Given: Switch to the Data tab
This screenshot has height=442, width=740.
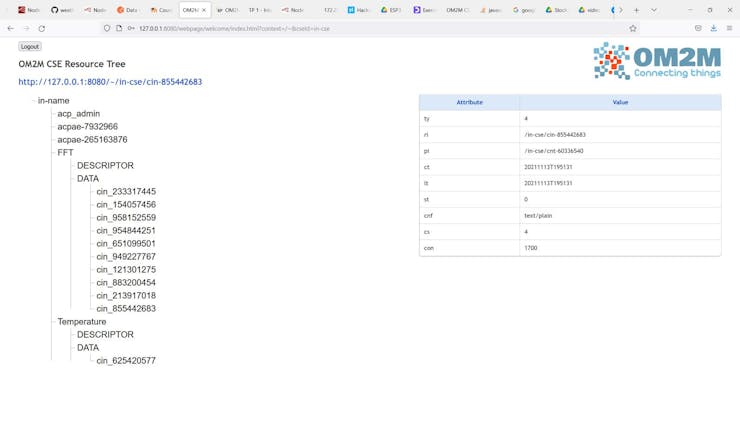Looking at the screenshot, I should point(127,10).
